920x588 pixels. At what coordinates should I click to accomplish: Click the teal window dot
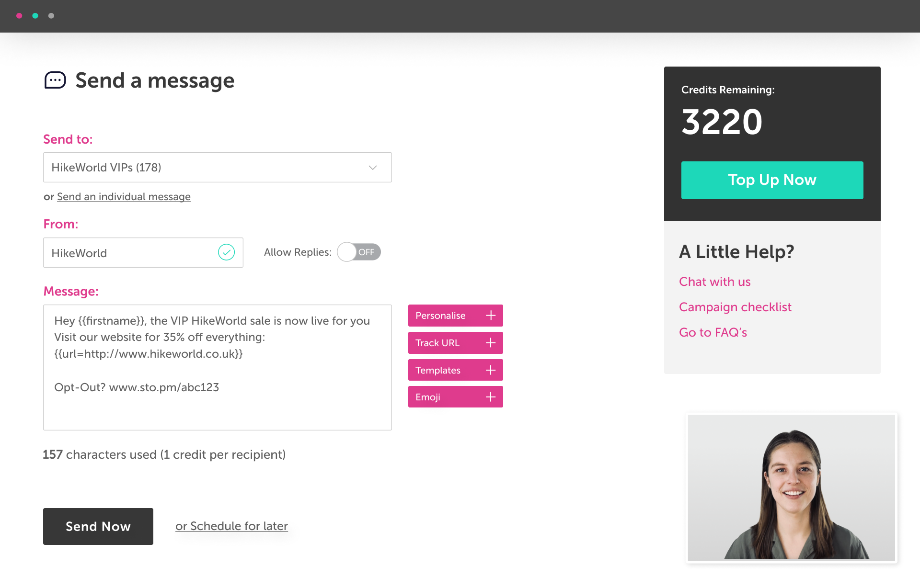pyautogui.click(x=35, y=16)
